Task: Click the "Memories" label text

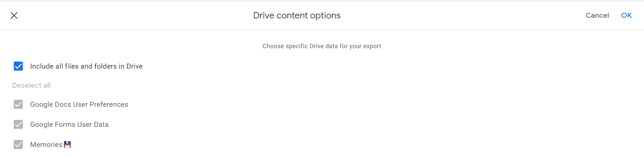Action: click(46, 145)
